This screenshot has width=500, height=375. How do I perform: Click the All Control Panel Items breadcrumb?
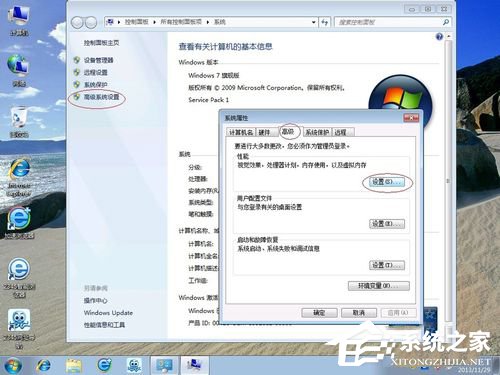point(181,22)
